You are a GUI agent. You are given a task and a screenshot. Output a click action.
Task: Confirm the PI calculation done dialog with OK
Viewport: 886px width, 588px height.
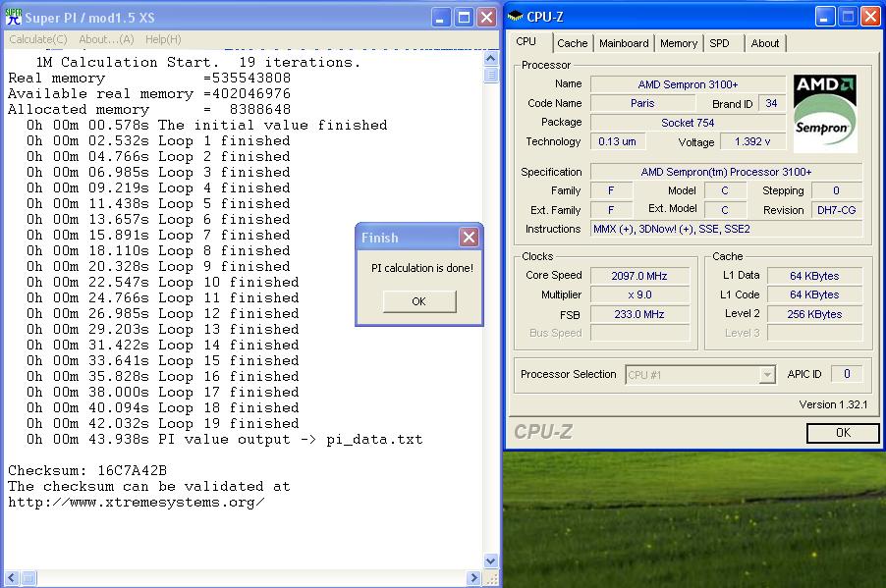419,301
